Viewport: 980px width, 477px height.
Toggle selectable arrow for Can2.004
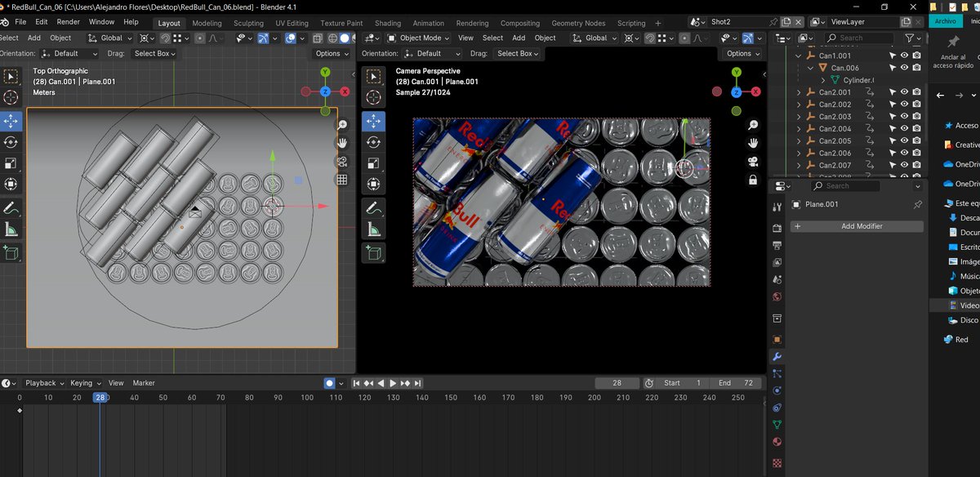coord(892,129)
